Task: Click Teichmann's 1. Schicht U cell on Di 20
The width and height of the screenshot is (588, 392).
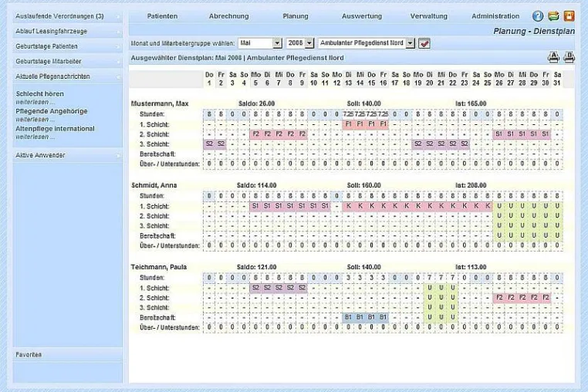Action: click(430, 288)
